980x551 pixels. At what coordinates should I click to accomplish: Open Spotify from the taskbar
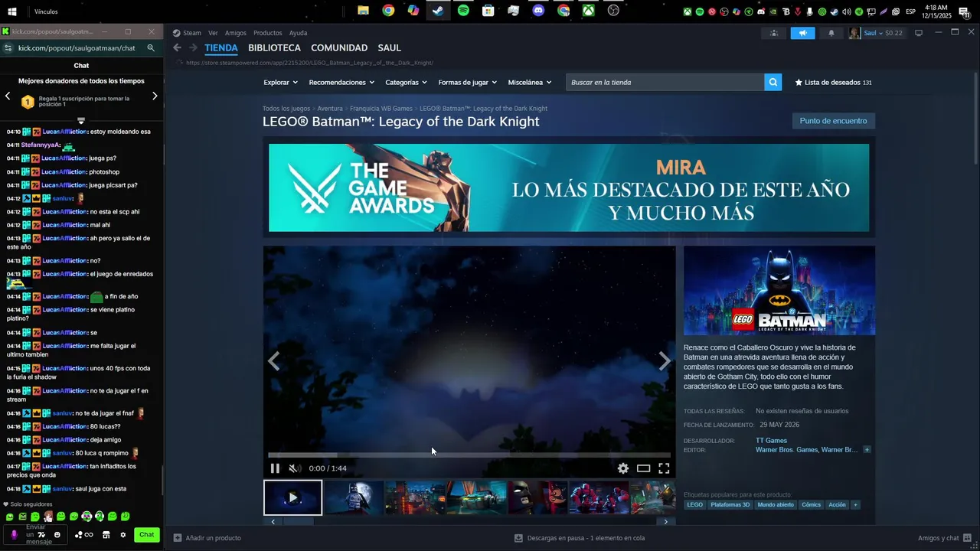pyautogui.click(x=463, y=11)
